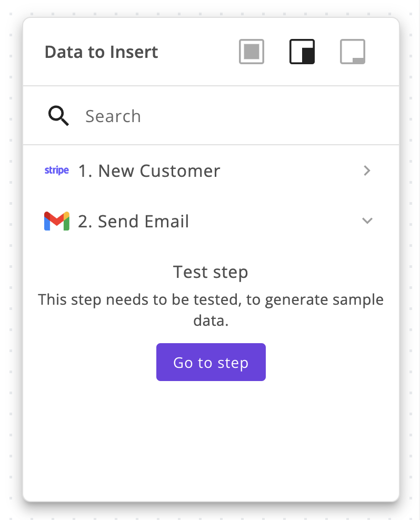Click the highlighted middle layout icon
The image size is (420, 520).
pyautogui.click(x=302, y=51)
